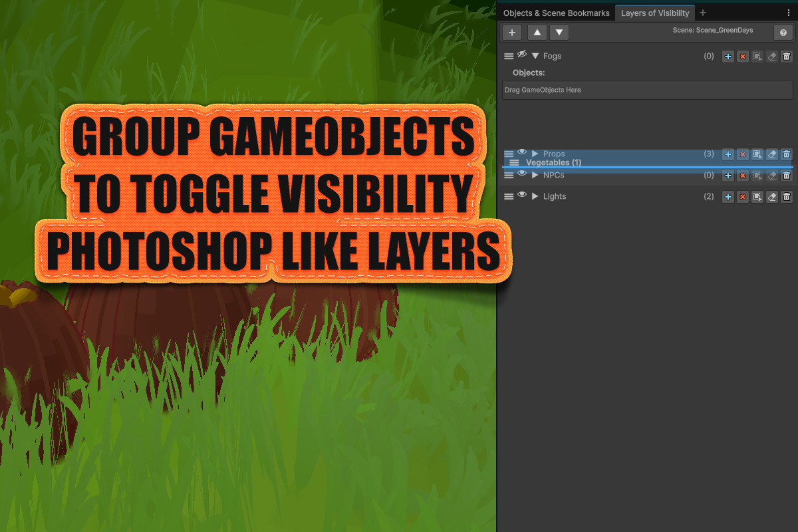This screenshot has width=798, height=532.
Task: Clear Props layer with eraser icon
Action: point(772,154)
